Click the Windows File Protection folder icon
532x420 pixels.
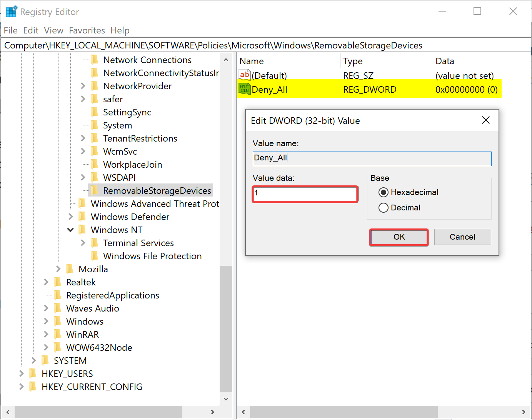(x=94, y=256)
